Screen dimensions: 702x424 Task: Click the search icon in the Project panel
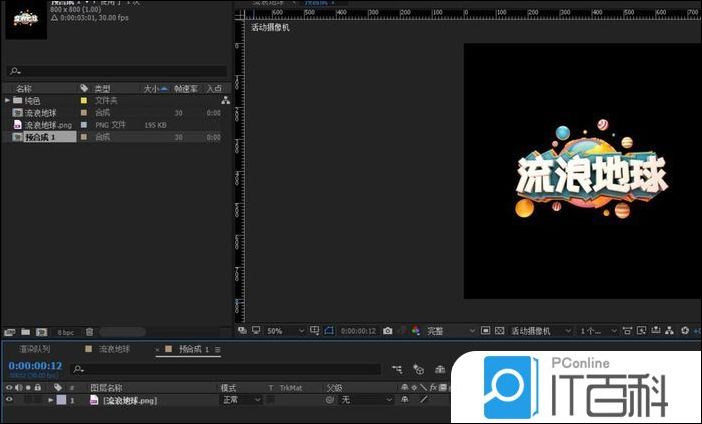(x=15, y=71)
